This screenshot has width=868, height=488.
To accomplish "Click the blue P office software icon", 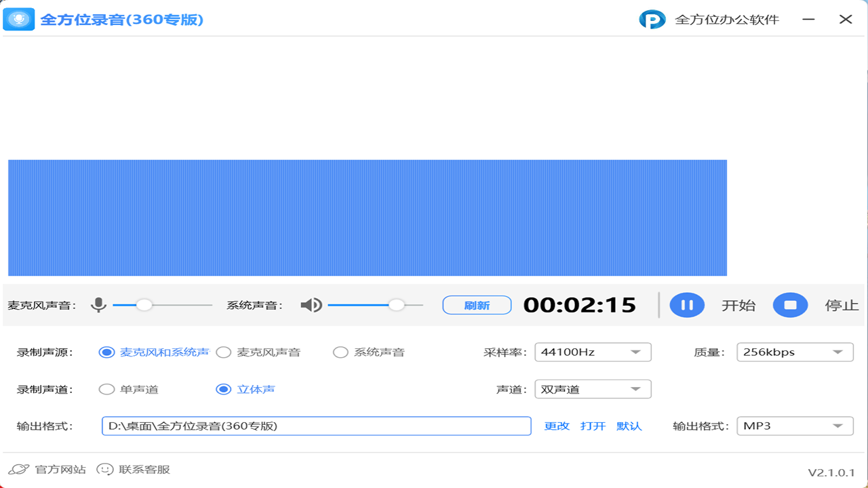I will click(x=652, y=20).
